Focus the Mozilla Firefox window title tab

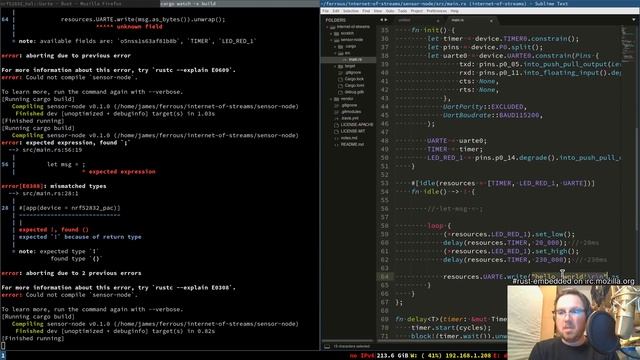(x=80, y=3)
